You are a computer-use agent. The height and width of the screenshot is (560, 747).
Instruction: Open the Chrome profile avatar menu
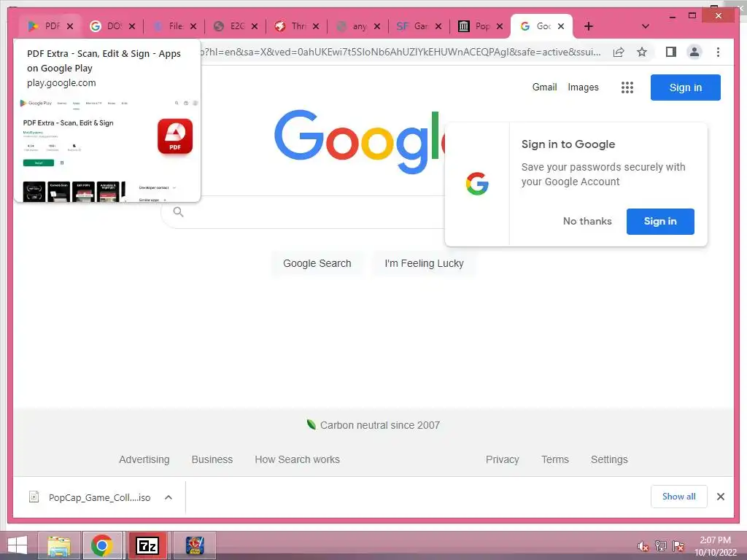coord(694,52)
